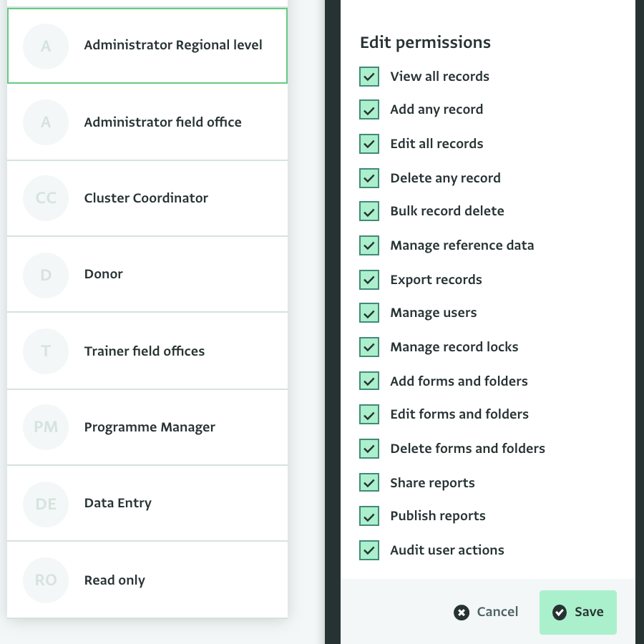The height and width of the screenshot is (644, 644).
Task: Click the Administrator field office avatar icon
Action: 46,122
